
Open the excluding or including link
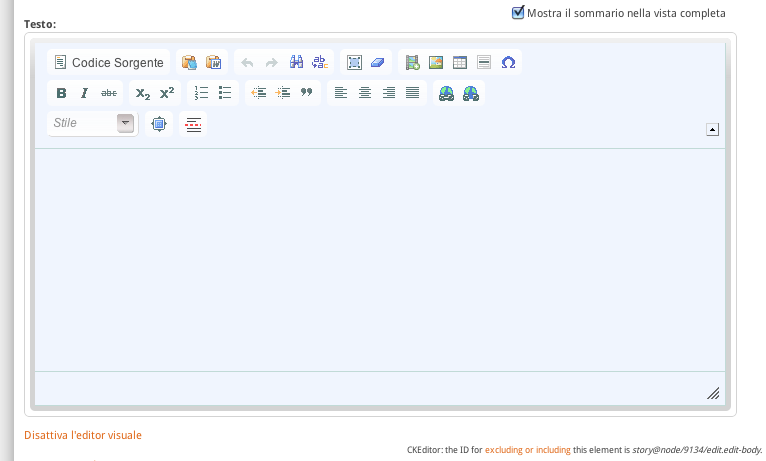point(528,450)
